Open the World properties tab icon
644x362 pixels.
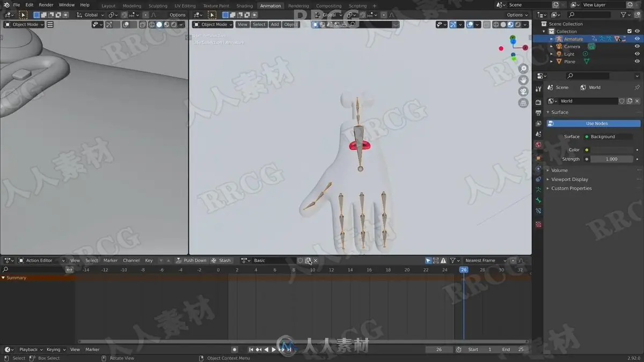538,145
